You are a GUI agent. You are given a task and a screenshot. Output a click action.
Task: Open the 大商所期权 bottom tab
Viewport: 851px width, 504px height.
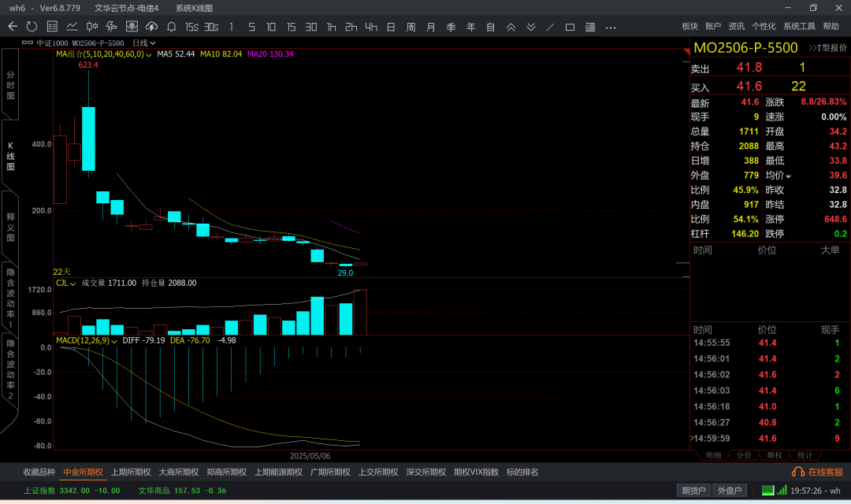pos(179,472)
